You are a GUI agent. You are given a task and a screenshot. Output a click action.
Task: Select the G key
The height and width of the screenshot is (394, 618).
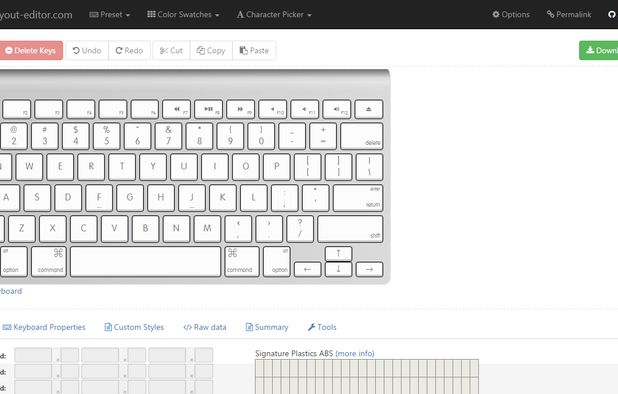tap(130, 198)
